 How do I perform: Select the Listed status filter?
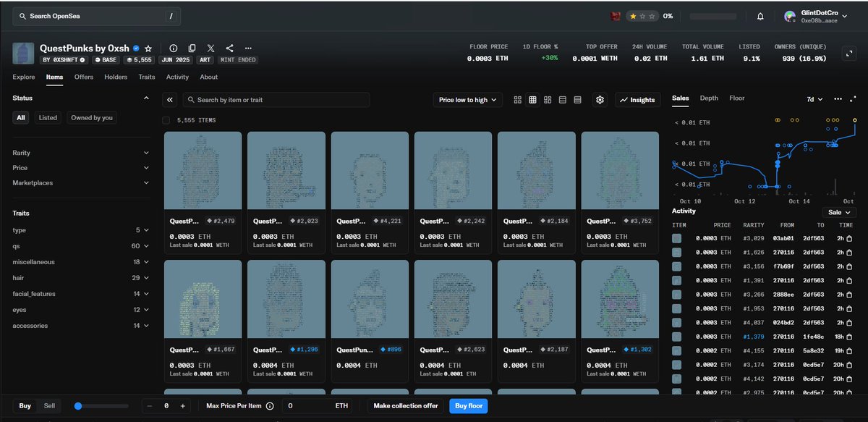[x=48, y=117]
